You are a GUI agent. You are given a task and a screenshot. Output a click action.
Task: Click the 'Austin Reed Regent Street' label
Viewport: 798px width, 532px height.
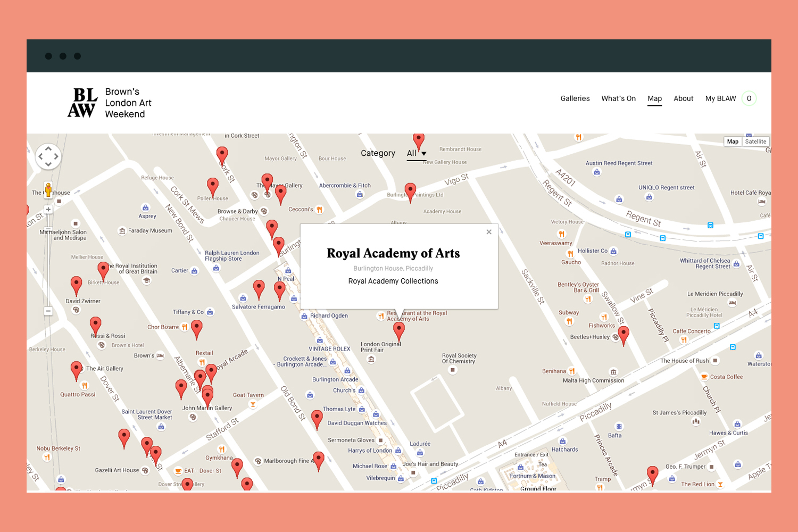point(619,163)
